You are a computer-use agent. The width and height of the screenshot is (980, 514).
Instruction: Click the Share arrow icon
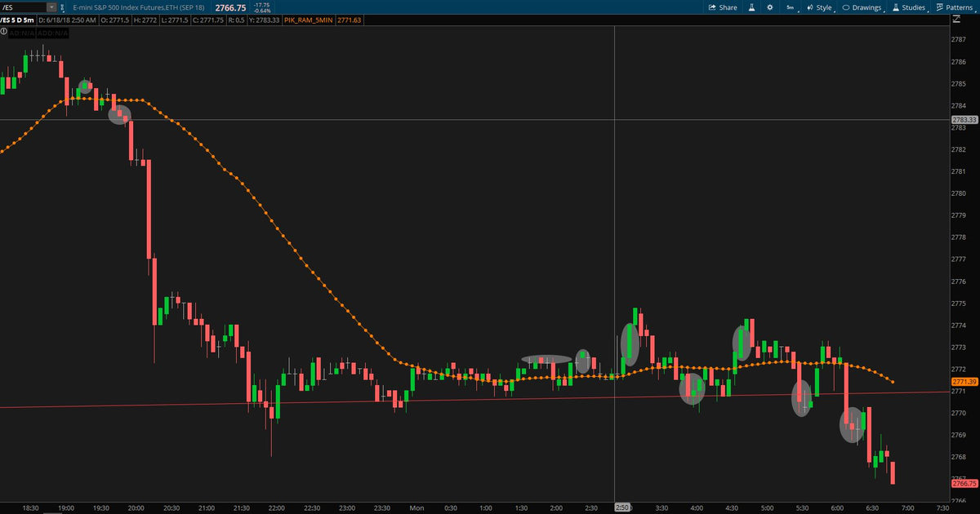point(713,7)
